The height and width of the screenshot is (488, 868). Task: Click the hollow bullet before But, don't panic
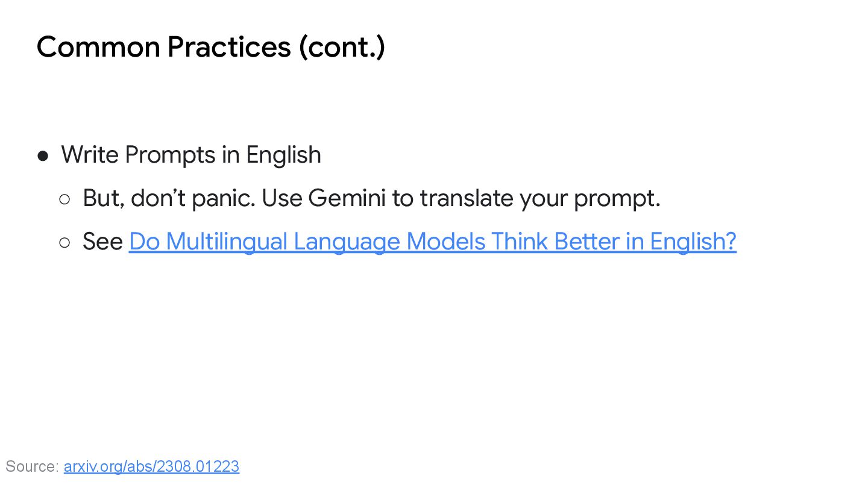64,199
